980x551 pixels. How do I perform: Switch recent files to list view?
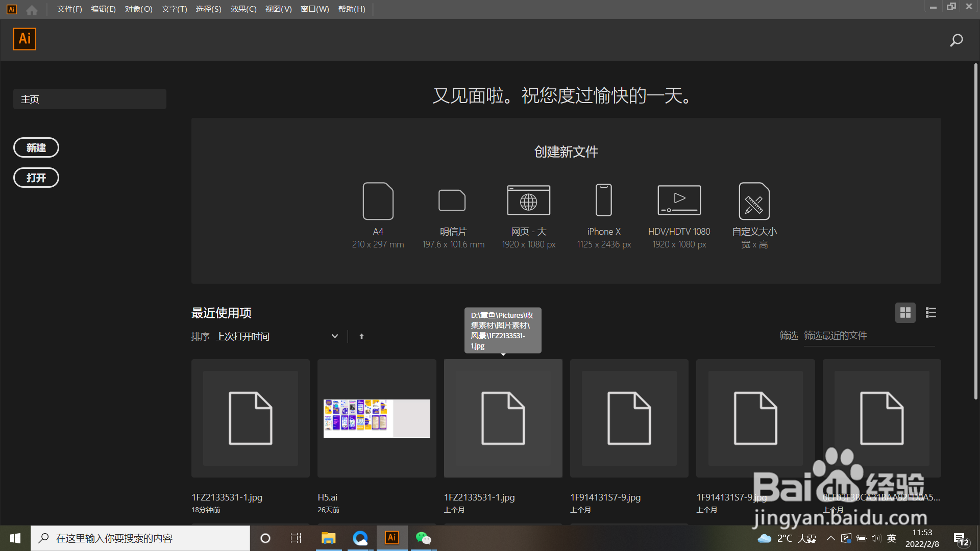(930, 313)
